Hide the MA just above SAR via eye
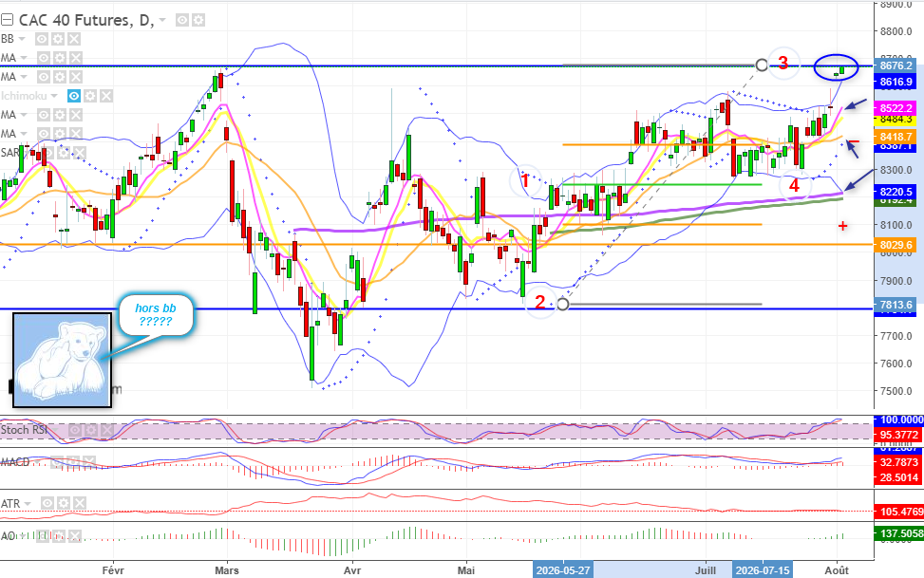The width and height of the screenshot is (924, 578). point(45,133)
